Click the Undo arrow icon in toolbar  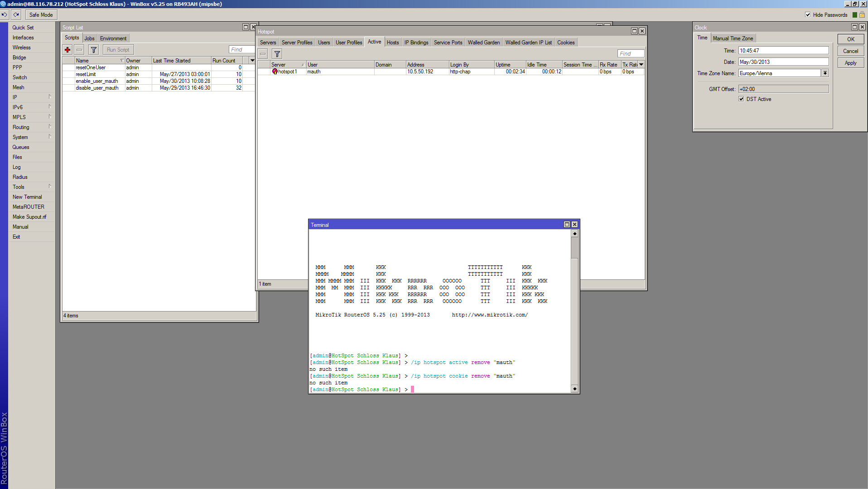(5, 15)
